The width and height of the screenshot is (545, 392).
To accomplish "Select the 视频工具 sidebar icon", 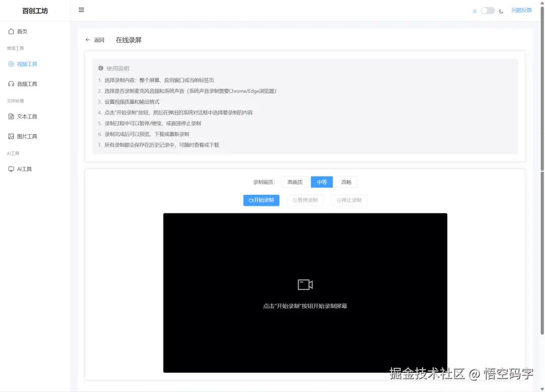I will coord(12,64).
